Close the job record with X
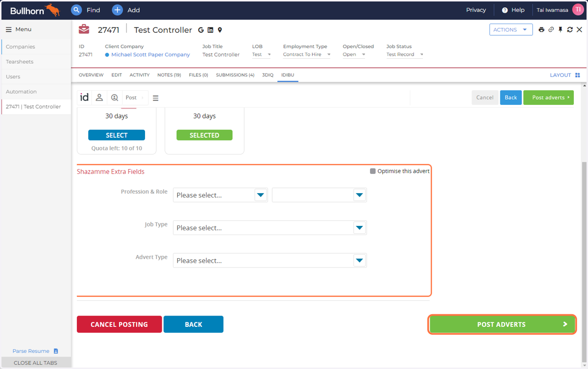This screenshot has width=588, height=369. coord(579,30)
